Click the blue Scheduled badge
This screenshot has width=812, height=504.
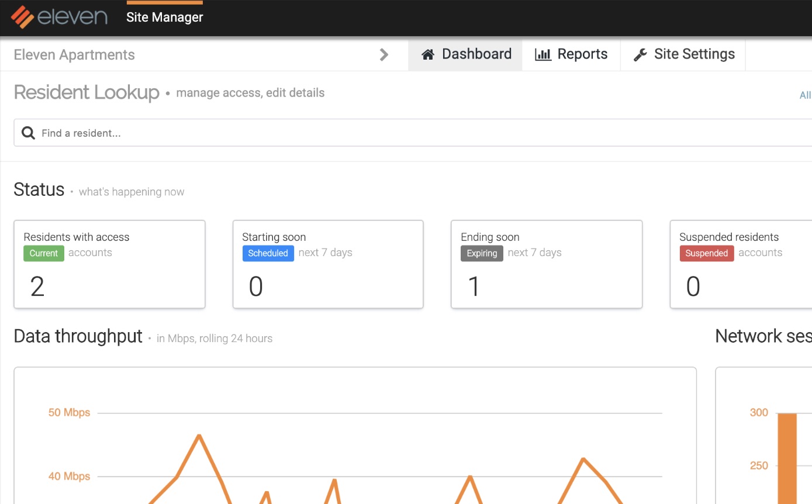point(268,253)
